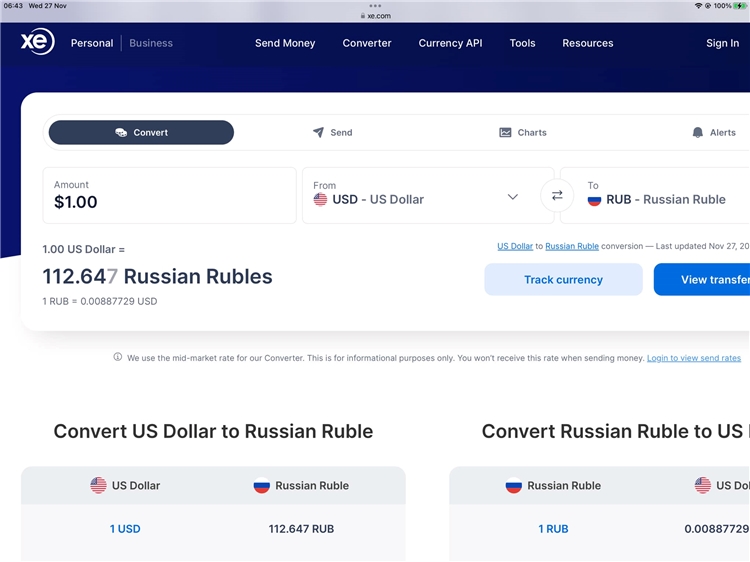Click the Amount input field showing $1.00
The width and height of the screenshot is (750, 562).
(x=169, y=195)
